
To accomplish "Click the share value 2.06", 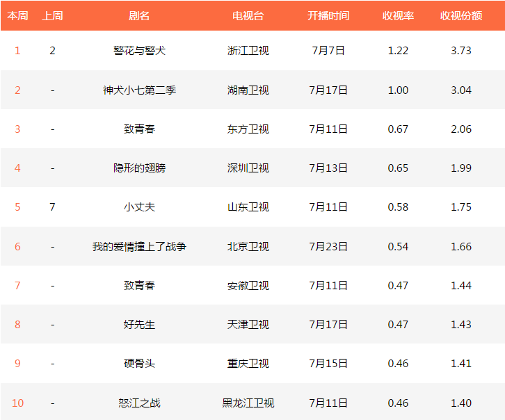I will [x=461, y=129].
